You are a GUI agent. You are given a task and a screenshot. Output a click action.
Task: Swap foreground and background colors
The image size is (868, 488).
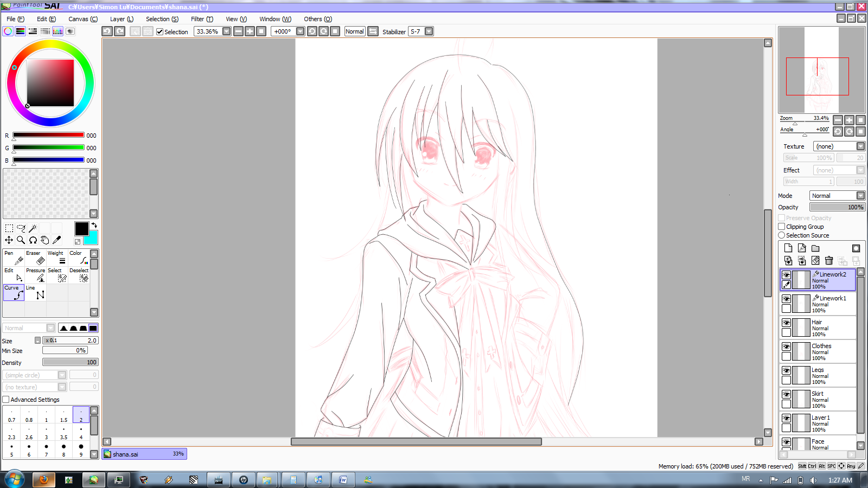(x=94, y=226)
